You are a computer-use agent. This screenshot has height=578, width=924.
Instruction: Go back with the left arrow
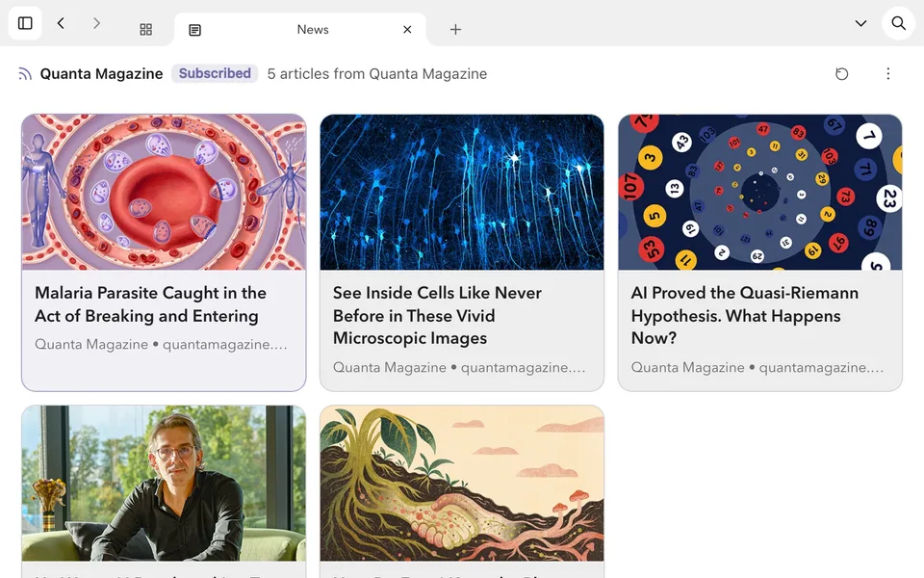(61, 23)
